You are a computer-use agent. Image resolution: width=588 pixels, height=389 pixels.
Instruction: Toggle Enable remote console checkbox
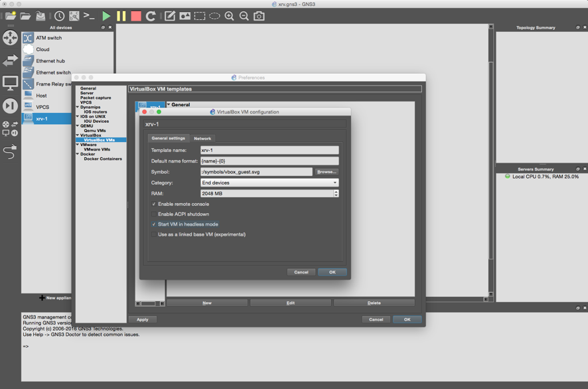[x=154, y=204]
